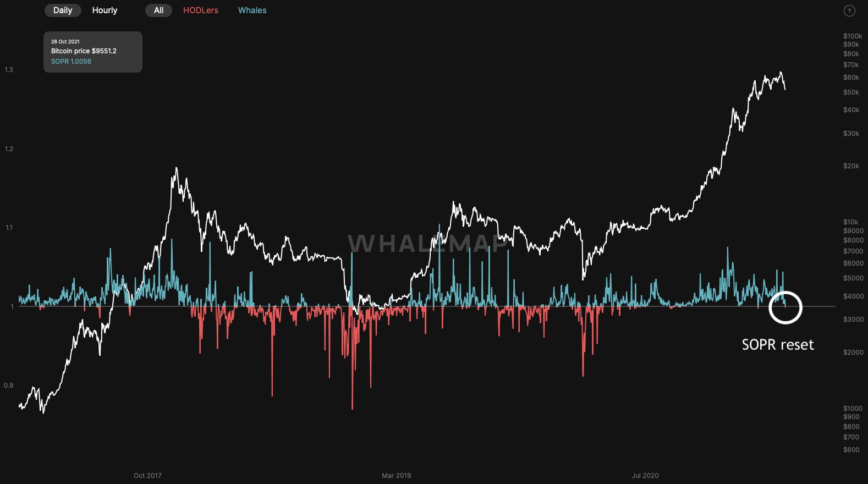Switch chart to Daily view
The image size is (868, 484).
63,10
